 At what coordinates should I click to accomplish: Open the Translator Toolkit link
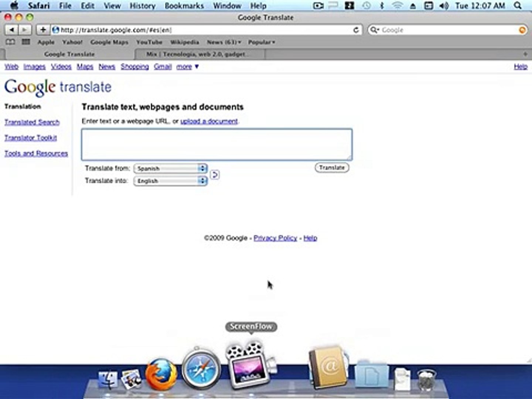[x=31, y=138]
